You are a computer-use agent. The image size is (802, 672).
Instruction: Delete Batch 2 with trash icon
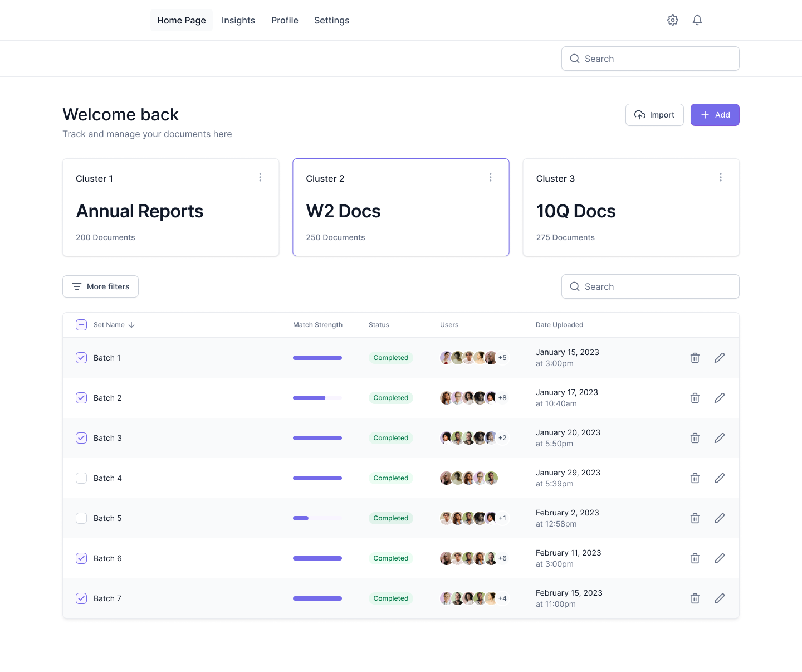click(x=695, y=398)
